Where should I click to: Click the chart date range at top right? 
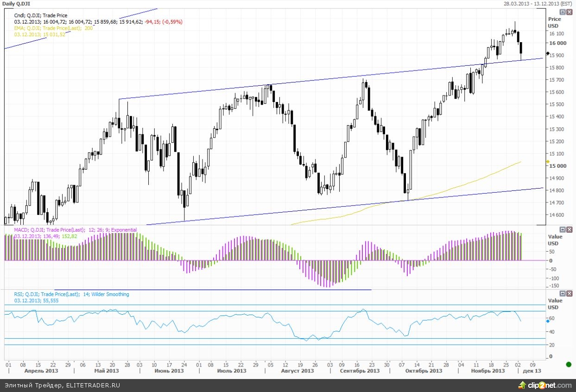tap(538, 4)
